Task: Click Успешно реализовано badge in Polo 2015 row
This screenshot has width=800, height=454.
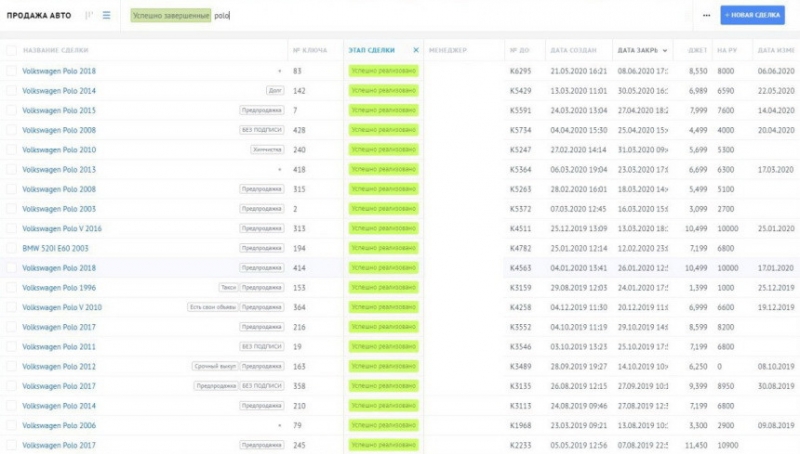Action: pyautogui.click(x=383, y=110)
